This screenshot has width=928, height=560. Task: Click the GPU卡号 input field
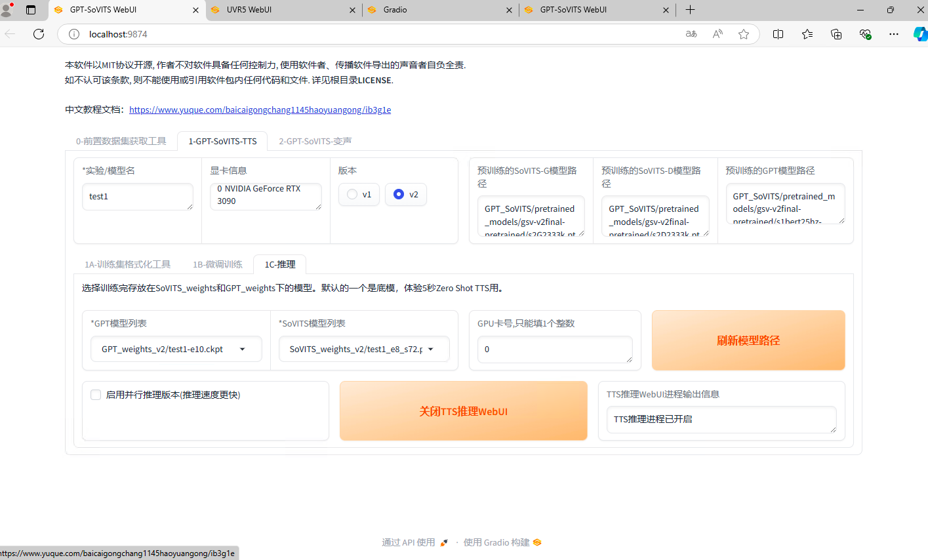[554, 350]
